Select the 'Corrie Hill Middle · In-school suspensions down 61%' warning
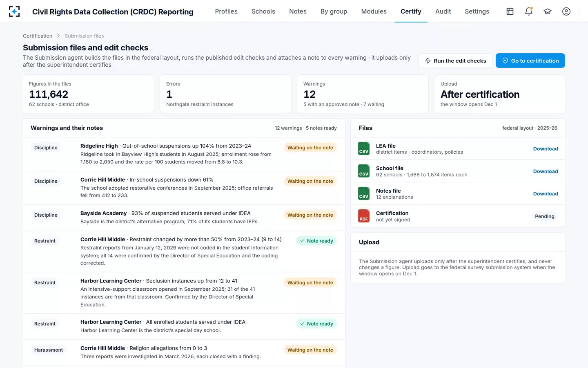Viewport: 588px width, 368px height. (x=184, y=188)
